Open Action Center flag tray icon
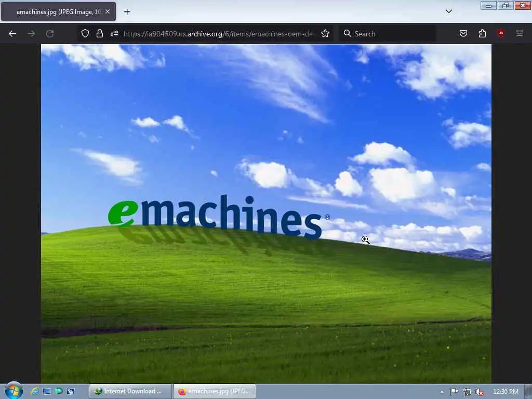Viewport: 532px width, 399px height. (454, 392)
